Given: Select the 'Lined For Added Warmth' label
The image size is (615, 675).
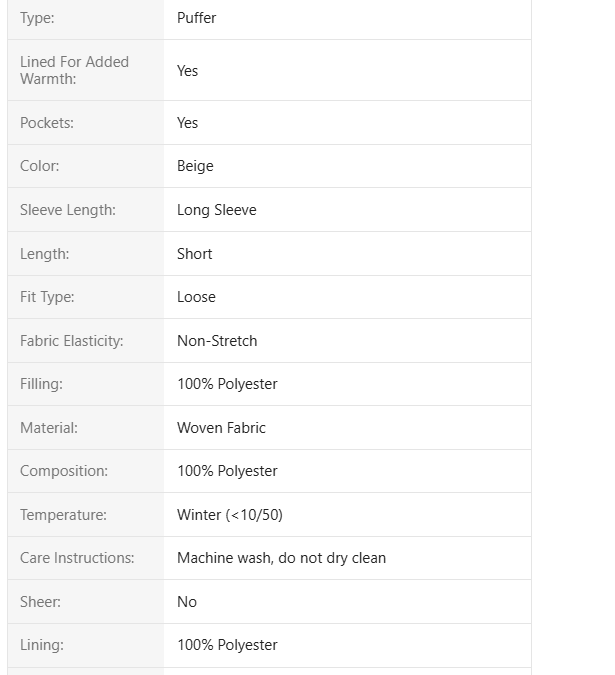Looking at the screenshot, I should [74, 70].
